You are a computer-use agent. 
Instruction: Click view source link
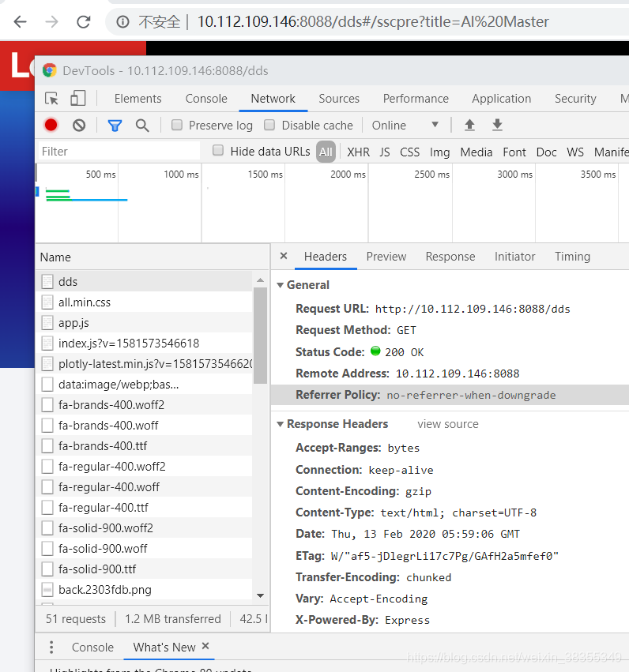tap(447, 424)
